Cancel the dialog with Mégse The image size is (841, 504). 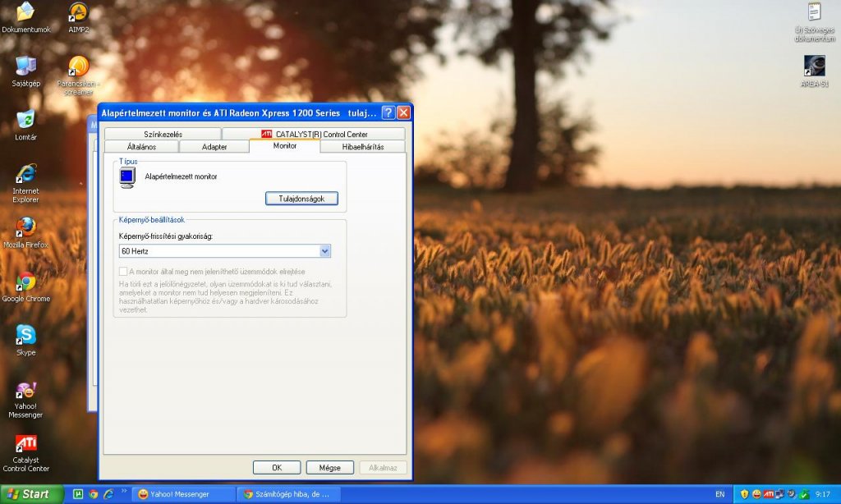(330, 468)
